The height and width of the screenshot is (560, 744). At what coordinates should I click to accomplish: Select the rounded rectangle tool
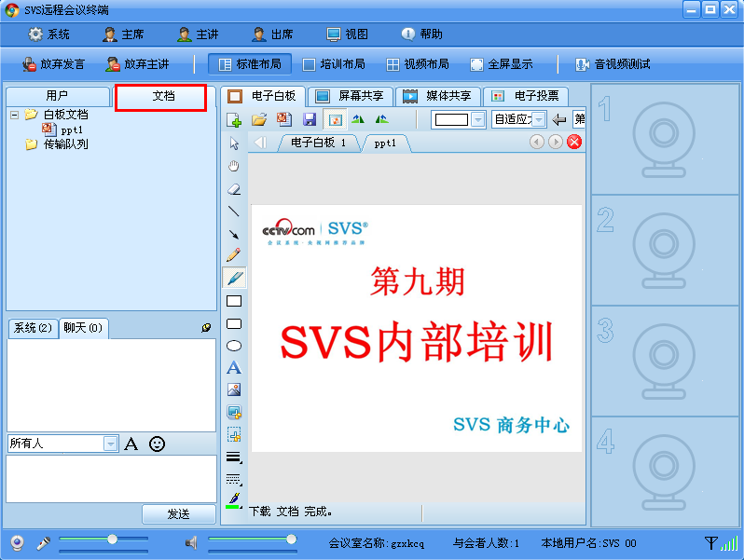(x=234, y=324)
